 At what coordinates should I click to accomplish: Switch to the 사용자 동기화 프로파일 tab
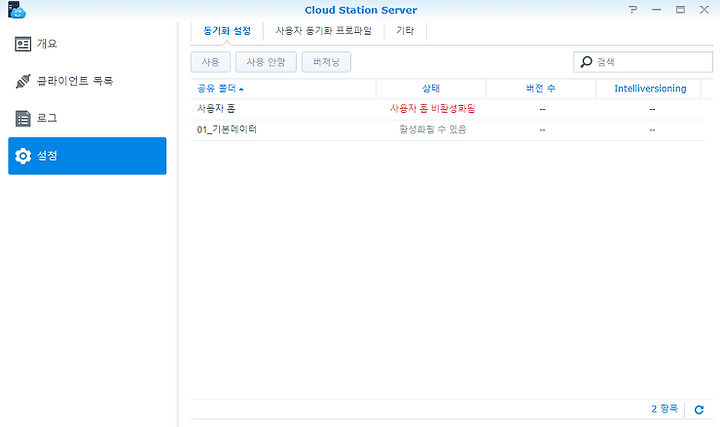pyautogui.click(x=323, y=31)
